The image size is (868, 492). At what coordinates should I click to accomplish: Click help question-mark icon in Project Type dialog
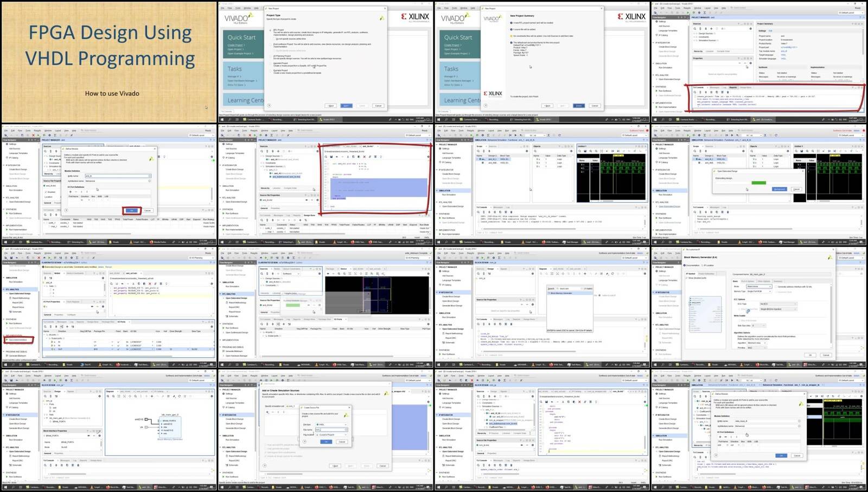pos(269,105)
